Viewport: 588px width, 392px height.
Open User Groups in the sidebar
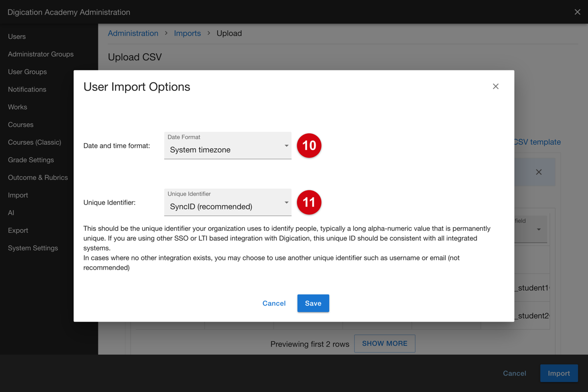coord(27,72)
